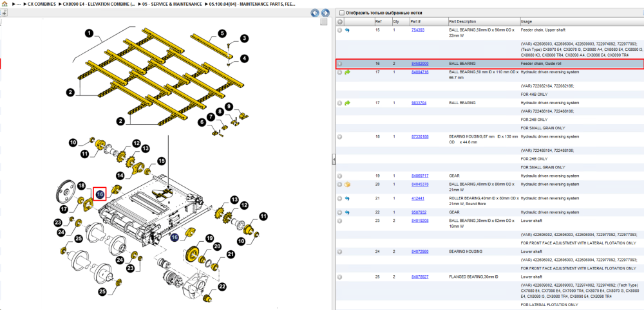
Task: Open part number link 84582000
Action: [420, 64]
